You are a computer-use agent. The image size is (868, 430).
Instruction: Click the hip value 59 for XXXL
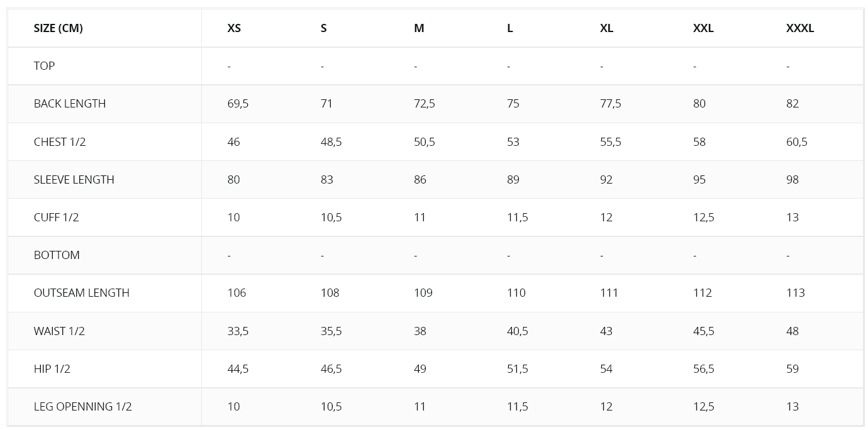[793, 369]
